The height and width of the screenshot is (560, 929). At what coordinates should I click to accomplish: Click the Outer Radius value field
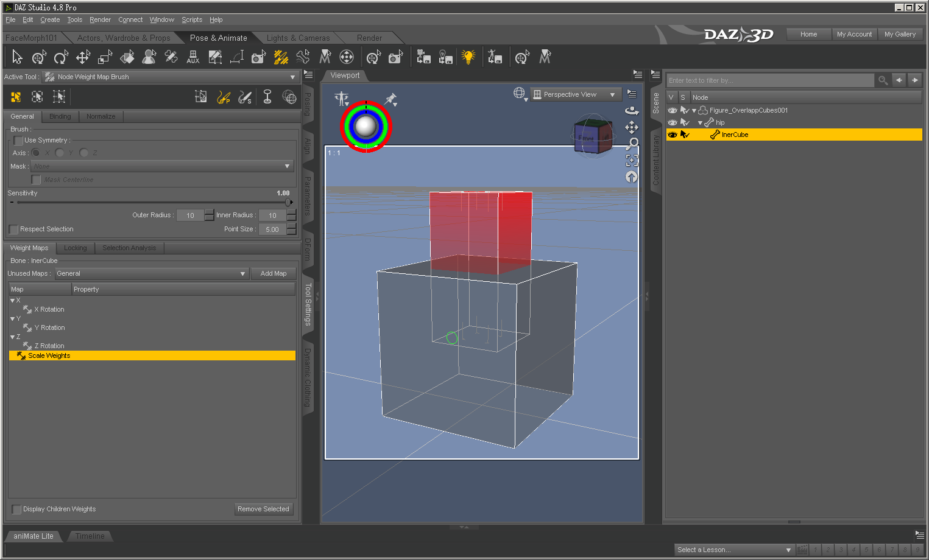[191, 215]
